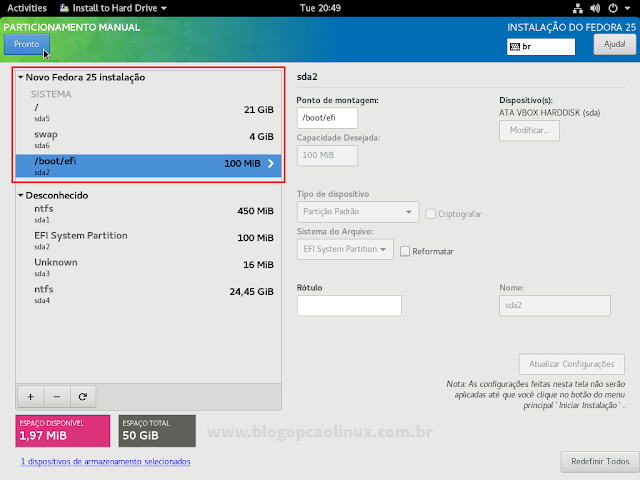The width and height of the screenshot is (640, 480).
Task: Click the remove mount point minus button
Action: [x=57, y=397]
